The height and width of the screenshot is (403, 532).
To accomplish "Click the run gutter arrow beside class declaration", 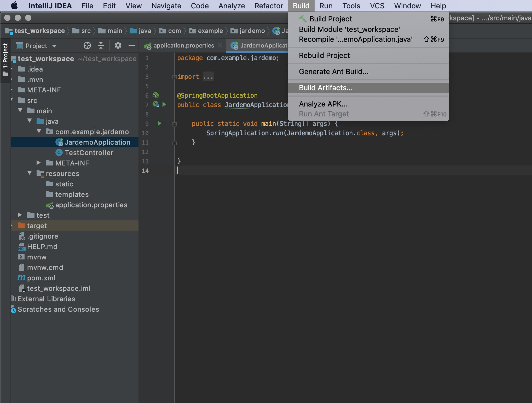I will (x=164, y=104).
